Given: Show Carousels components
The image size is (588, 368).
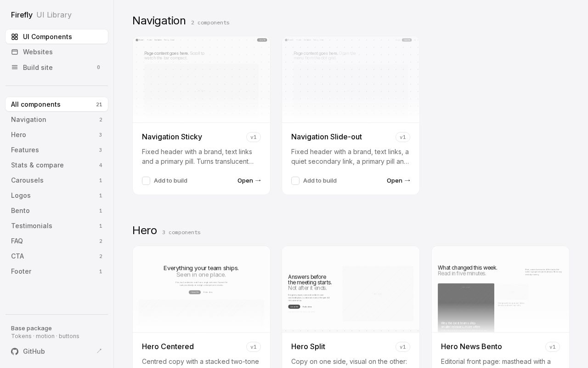Looking at the screenshot, I should (57, 180).
